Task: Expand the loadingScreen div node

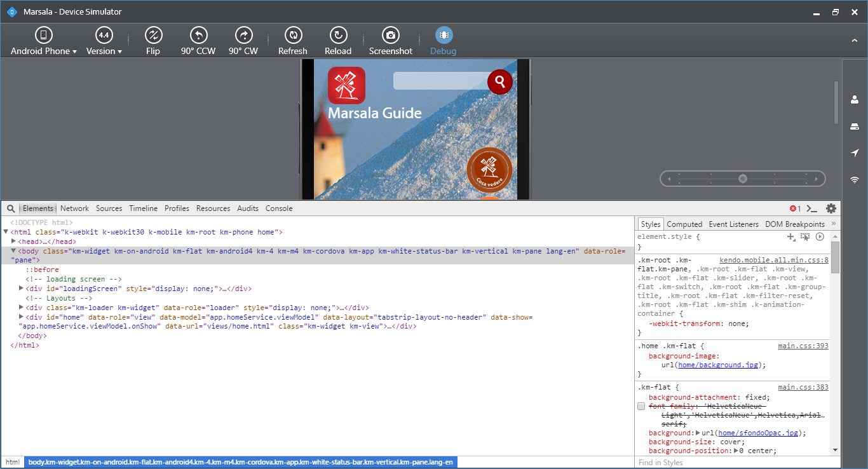Action: tap(22, 289)
